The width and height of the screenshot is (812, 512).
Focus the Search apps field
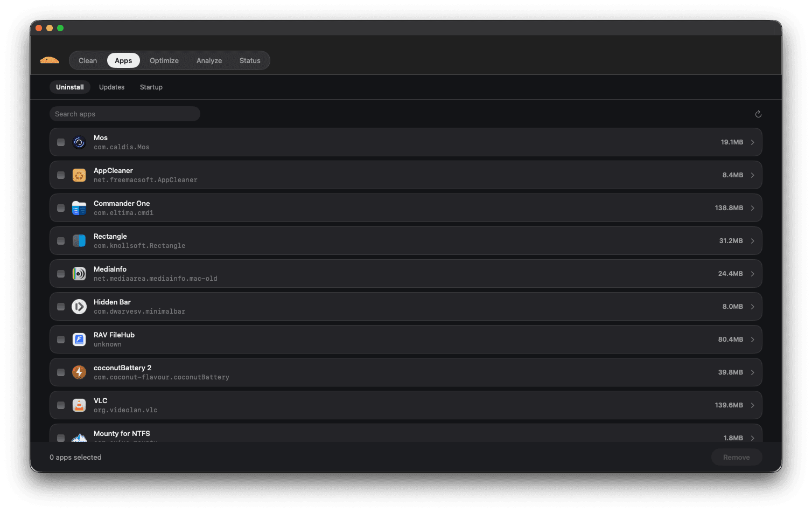125,114
